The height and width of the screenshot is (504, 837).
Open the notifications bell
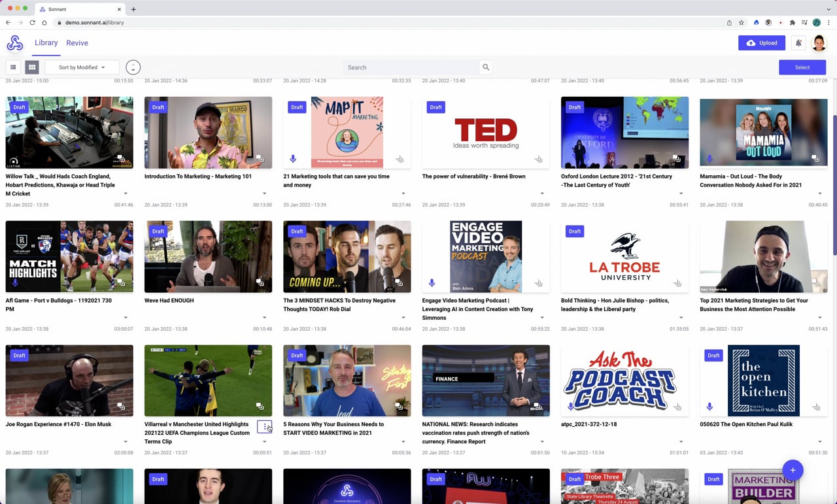(x=798, y=43)
